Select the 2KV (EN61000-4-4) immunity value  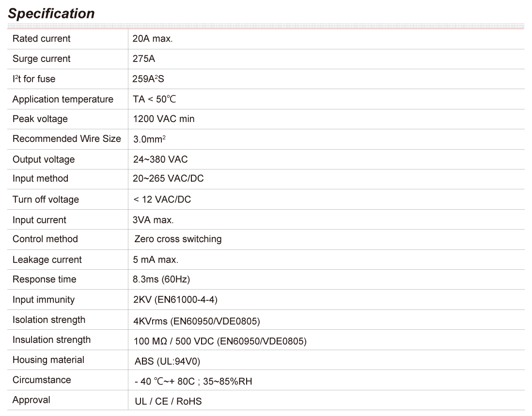[x=175, y=300]
